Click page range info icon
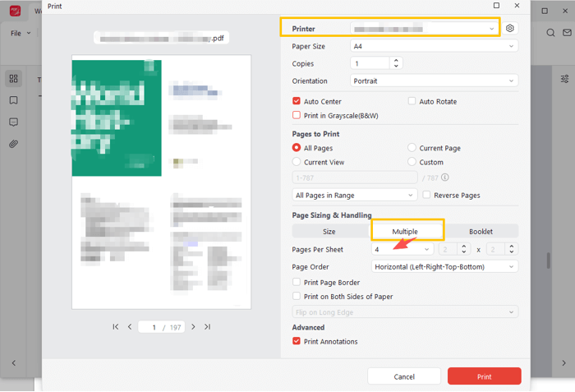575x392 pixels. (x=445, y=178)
